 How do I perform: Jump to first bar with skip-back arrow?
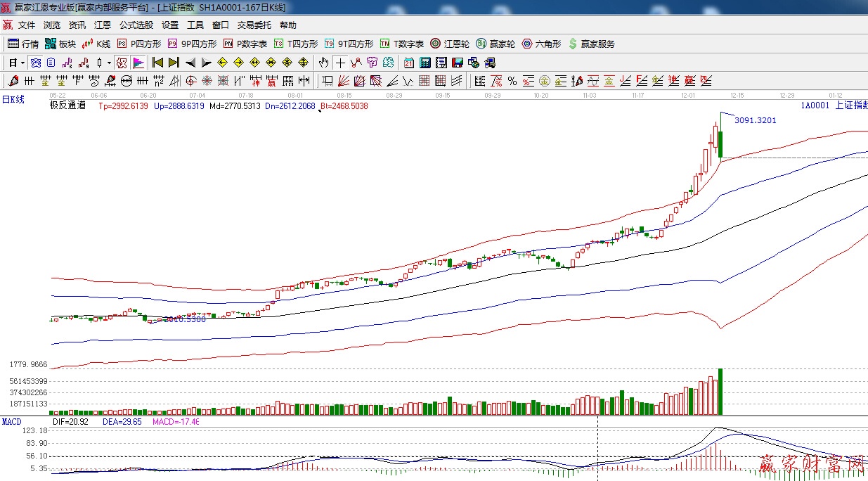pos(157,63)
